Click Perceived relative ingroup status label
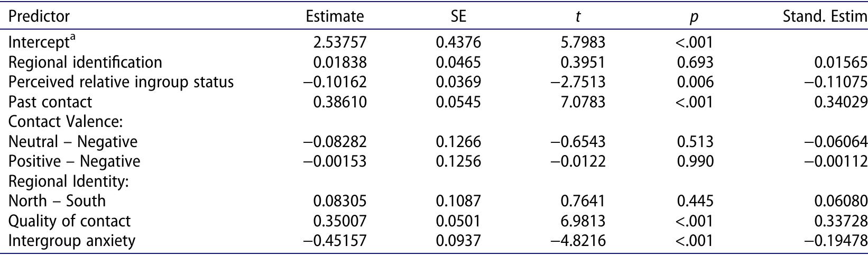 coord(121,82)
